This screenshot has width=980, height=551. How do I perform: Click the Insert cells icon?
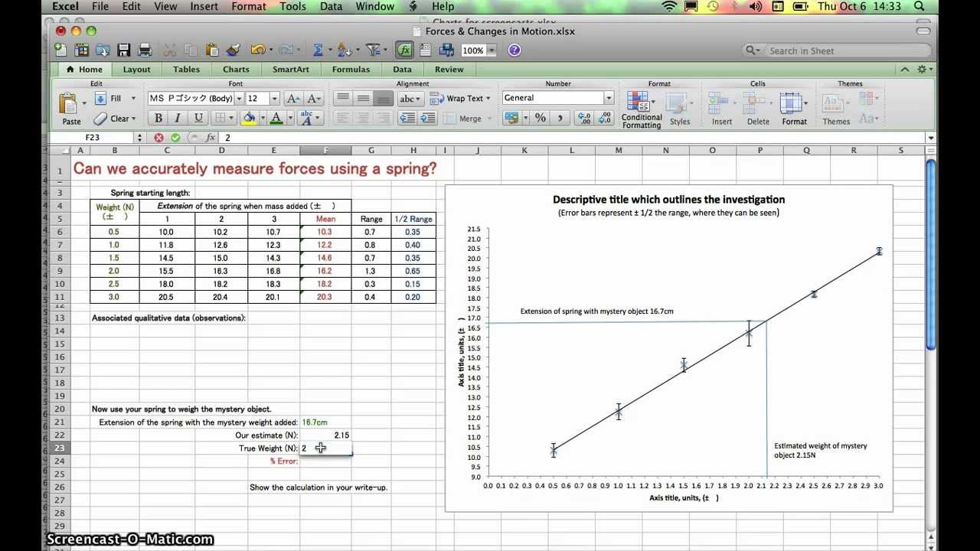coord(718,103)
